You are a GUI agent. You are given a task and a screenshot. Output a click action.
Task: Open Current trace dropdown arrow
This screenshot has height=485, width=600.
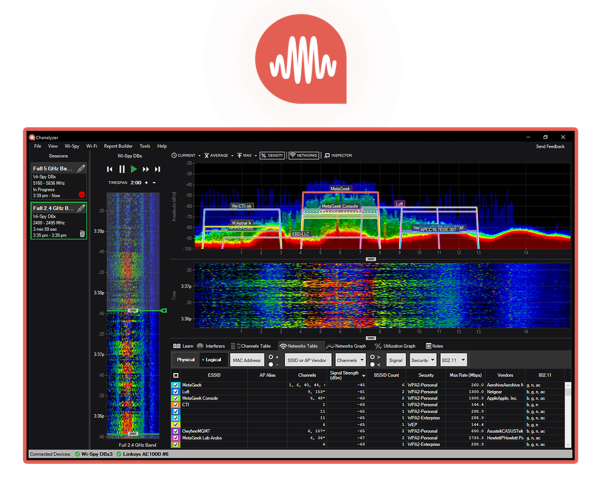tap(199, 156)
